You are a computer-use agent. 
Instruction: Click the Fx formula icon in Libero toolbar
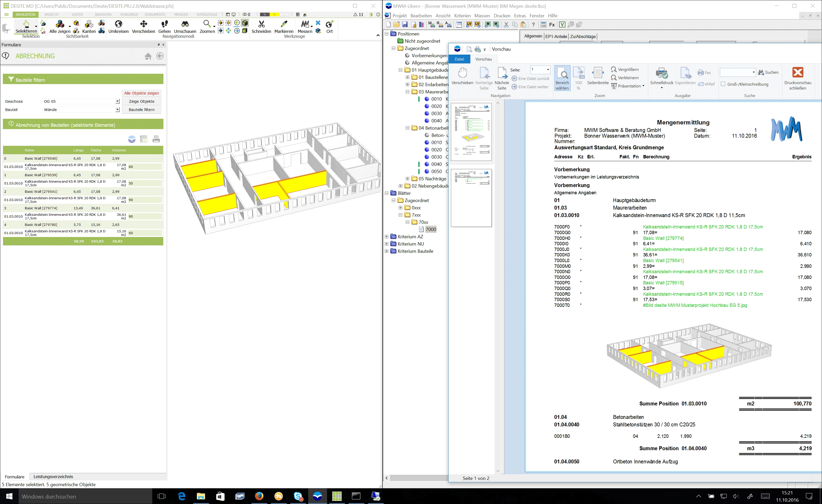pos(552,25)
